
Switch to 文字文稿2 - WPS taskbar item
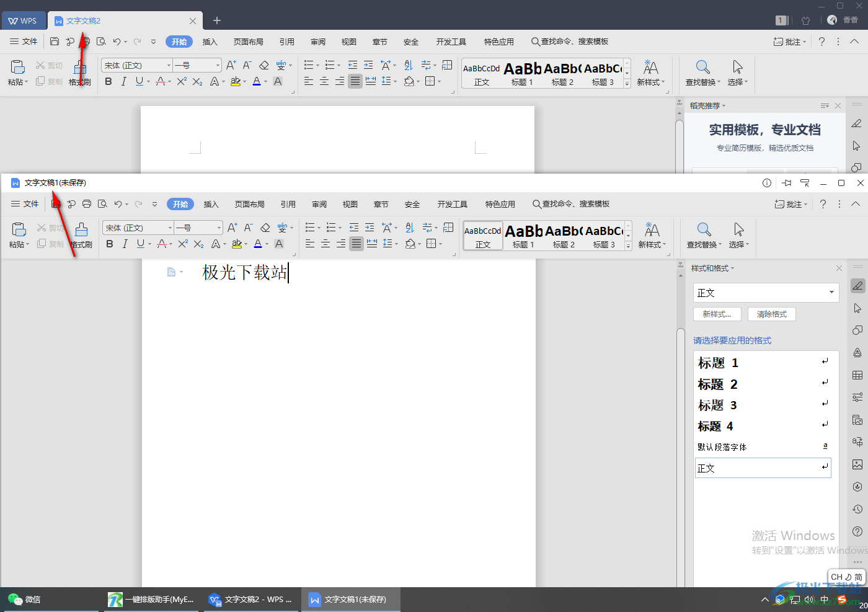click(x=250, y=600)
